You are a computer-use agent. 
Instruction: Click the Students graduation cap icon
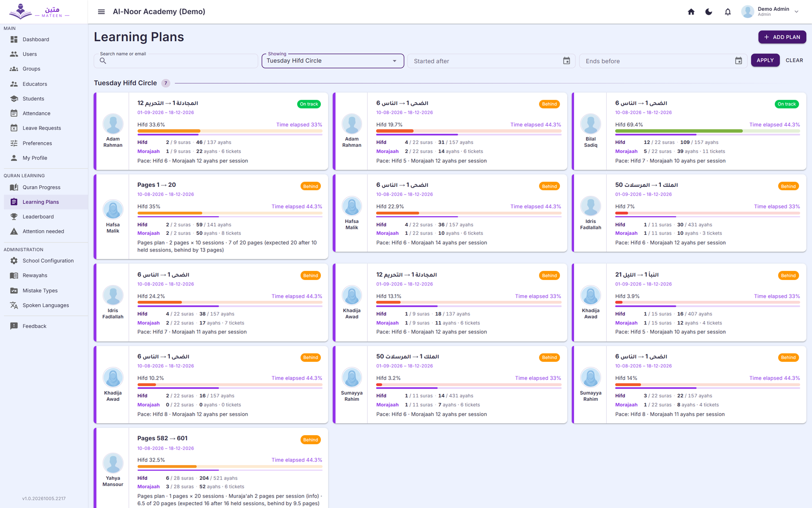pos(14,99)
